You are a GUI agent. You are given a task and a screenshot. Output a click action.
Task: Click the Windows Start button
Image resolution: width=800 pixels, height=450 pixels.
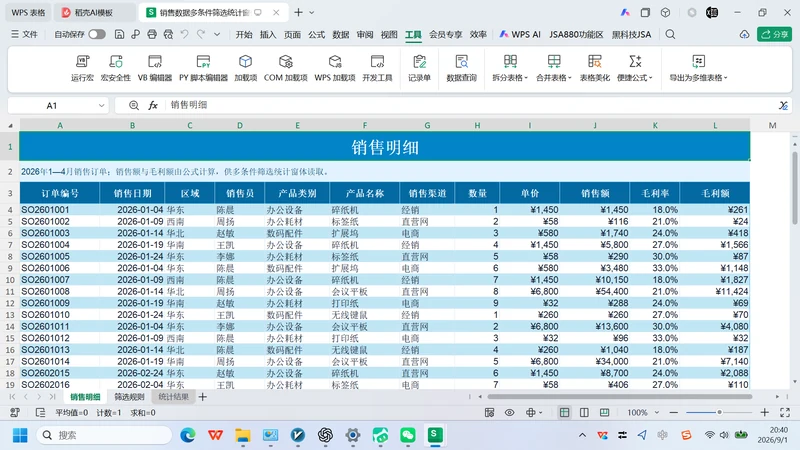20,435
